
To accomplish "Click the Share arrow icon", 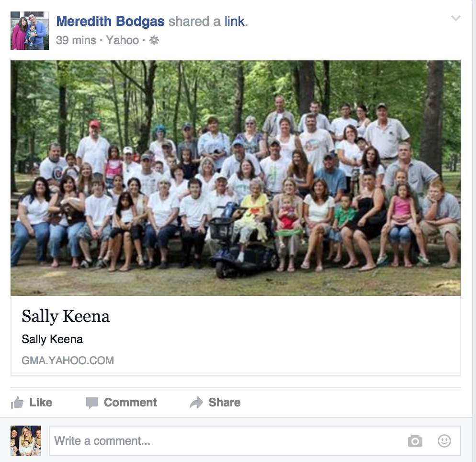I will click(196, 403).
